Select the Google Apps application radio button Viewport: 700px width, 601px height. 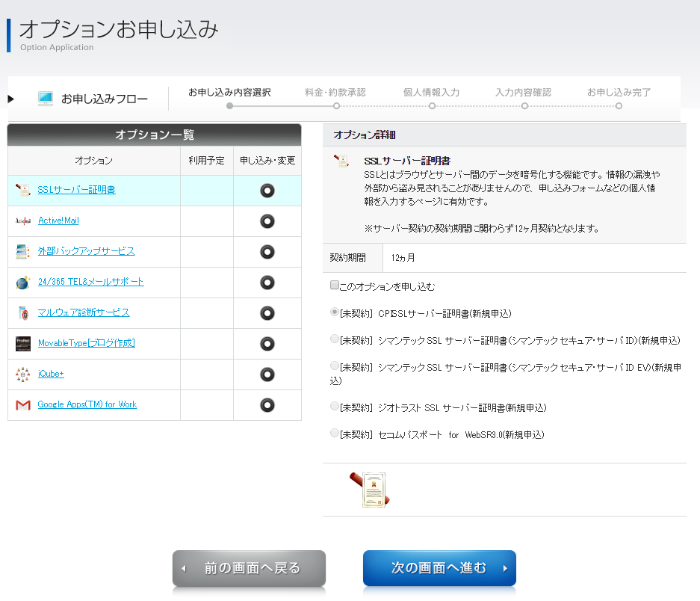[x=267, y=405]
